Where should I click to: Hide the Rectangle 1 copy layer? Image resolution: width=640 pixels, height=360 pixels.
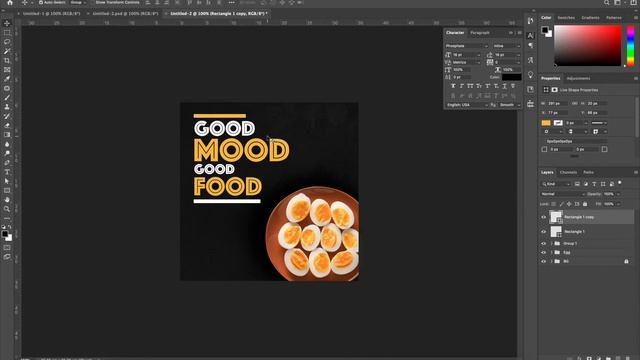[543, 217]
